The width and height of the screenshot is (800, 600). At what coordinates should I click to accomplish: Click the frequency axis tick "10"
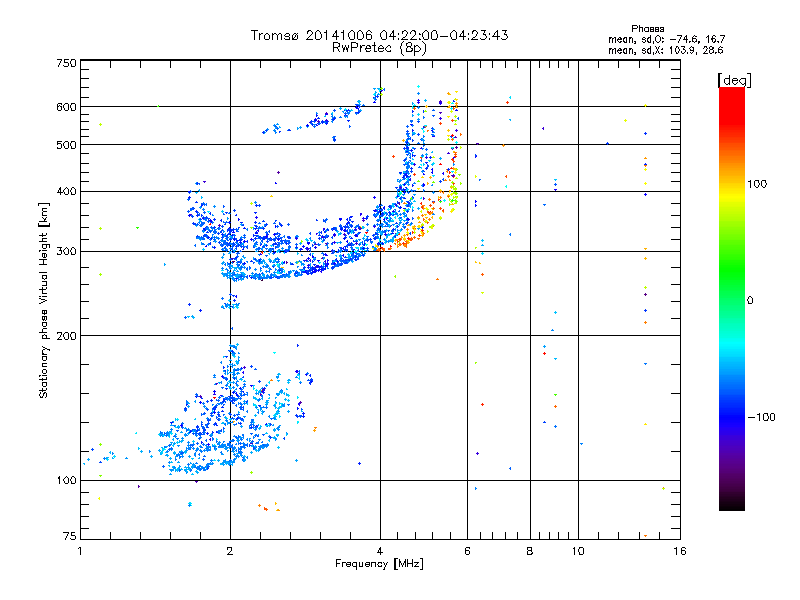pyautogui.click(x=578, y=551)
